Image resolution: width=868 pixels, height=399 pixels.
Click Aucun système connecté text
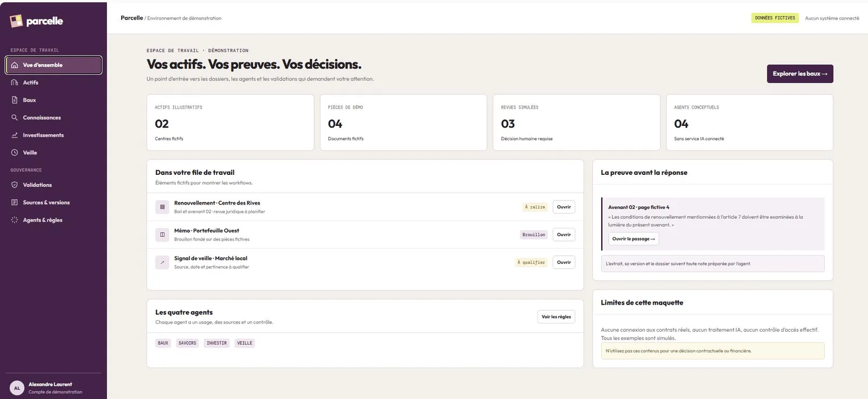(832, 18)
